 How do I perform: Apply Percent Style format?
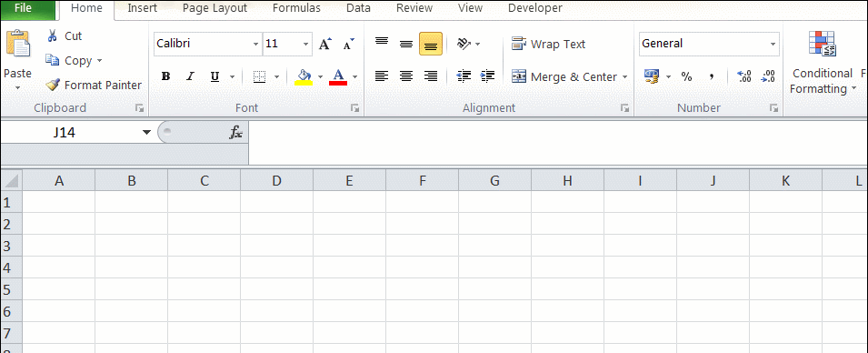tap(686, 76)
